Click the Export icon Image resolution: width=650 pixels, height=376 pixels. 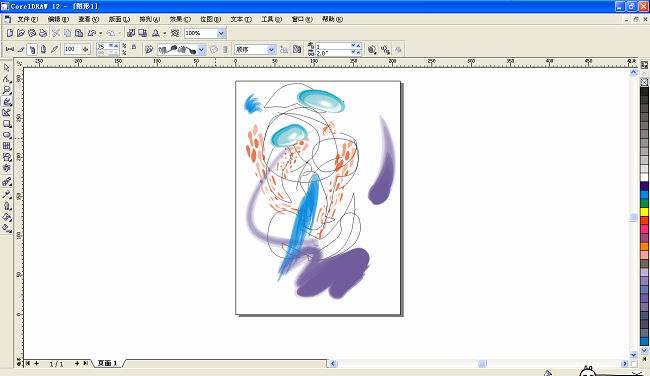point(143,33)
